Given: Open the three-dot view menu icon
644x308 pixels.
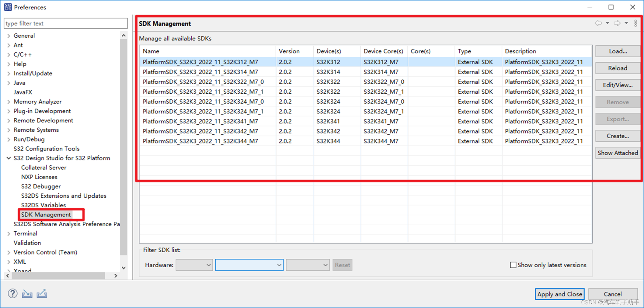Looking at the screenshot, I should pyautogui.click(x=635, y=23).
